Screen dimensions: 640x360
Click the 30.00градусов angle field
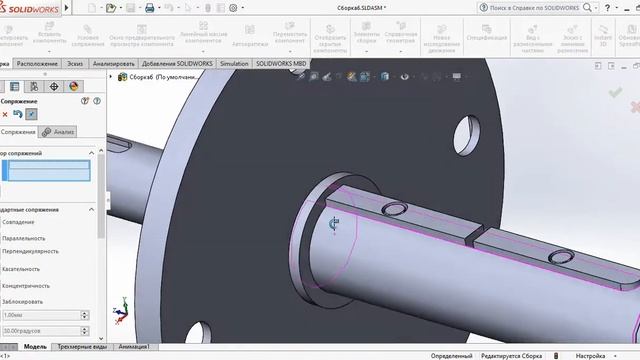pyautogui.click(x=41, y=331)
